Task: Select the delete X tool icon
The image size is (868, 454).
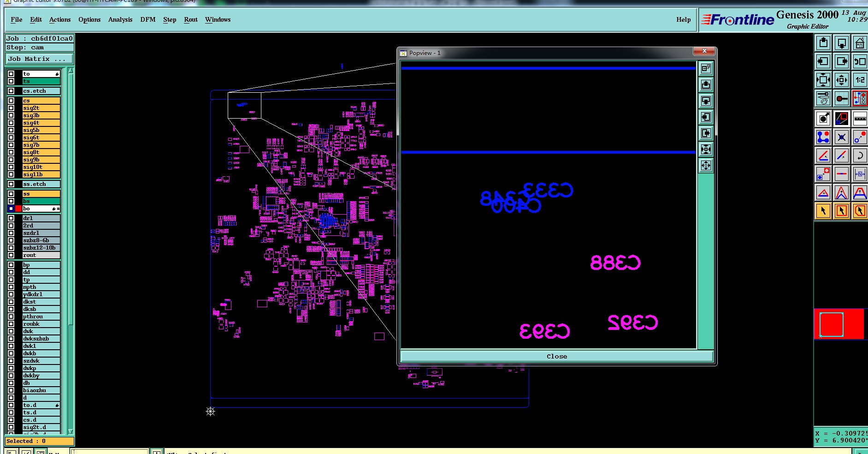Action: (x=842, y=137)
